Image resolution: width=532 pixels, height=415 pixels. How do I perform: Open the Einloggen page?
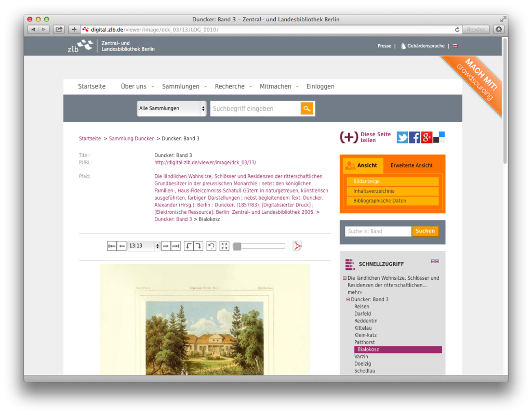[320, 87]
